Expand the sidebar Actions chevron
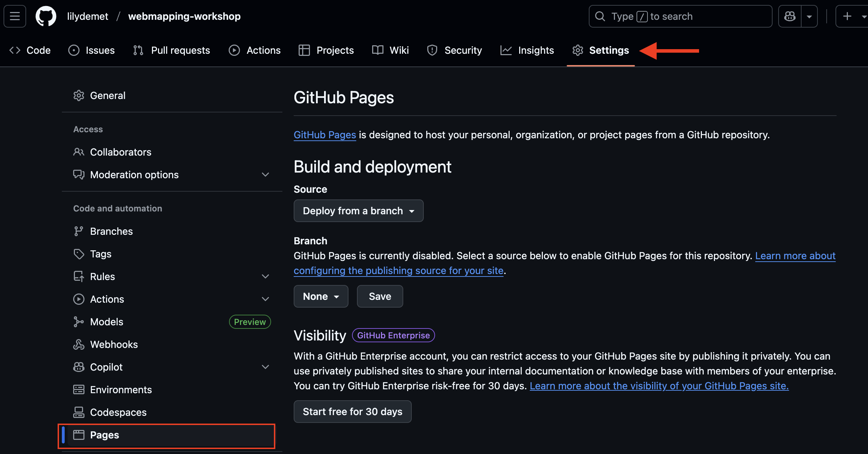 click(x=265, y=299)
